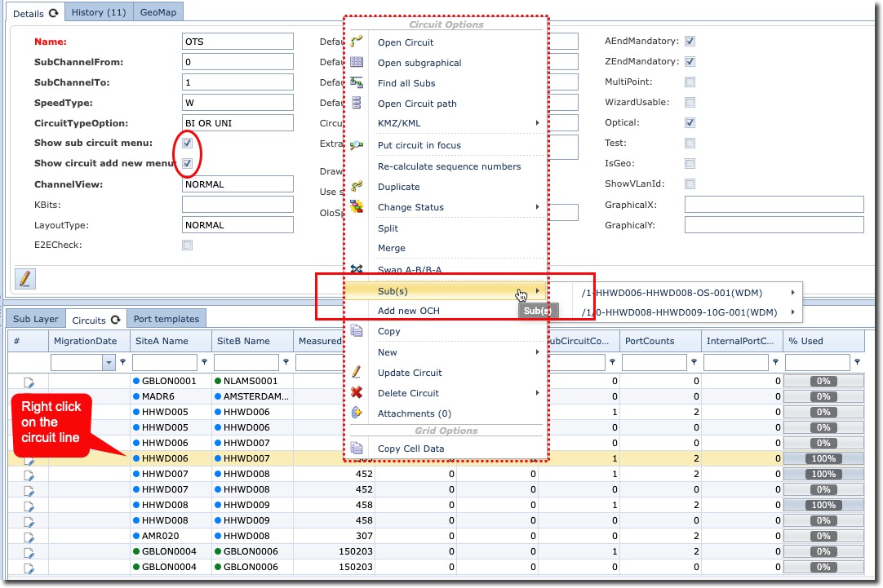Enable the MultiPoint checkbox
The height and width of the screenshot is (588, 883).
[690, 82]
